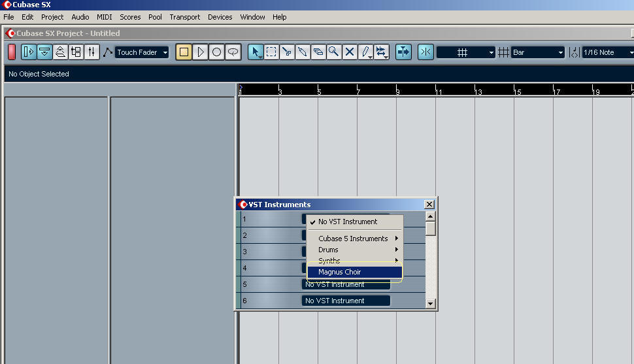
Task: Open the snap mode grid dropdown
Action: 466,52
